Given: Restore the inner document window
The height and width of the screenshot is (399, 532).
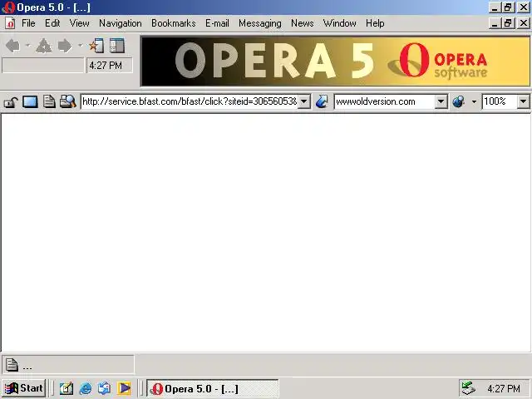Looking at the screenshot, I should coord(508,23).
